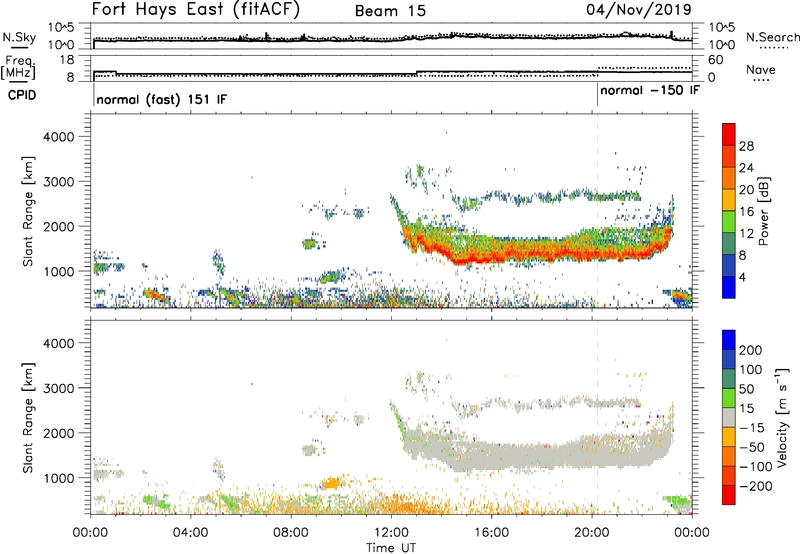The width and height of the screenshot is (800, 554).
Task: Click '3000' tick on the velocity panel axis
Action: tap(59, 388)
